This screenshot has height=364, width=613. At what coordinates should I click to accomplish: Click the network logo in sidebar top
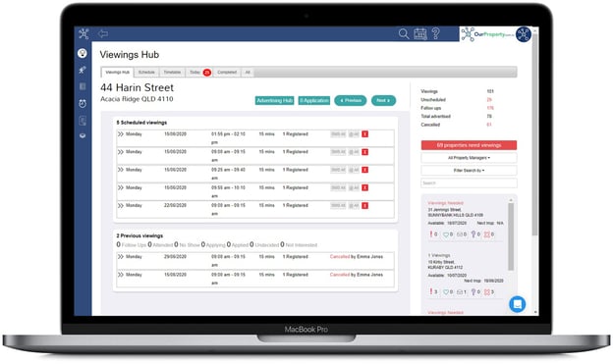coord(84,34)
